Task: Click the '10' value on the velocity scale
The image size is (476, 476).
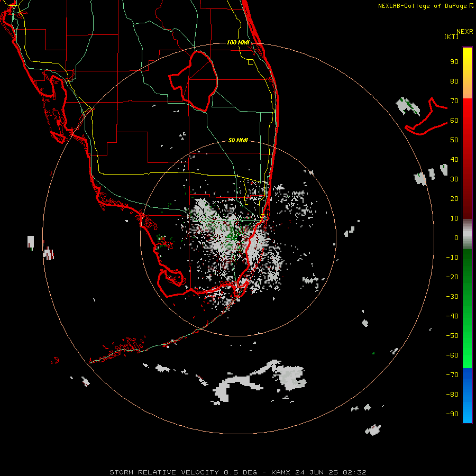Action: coord(454,218)
